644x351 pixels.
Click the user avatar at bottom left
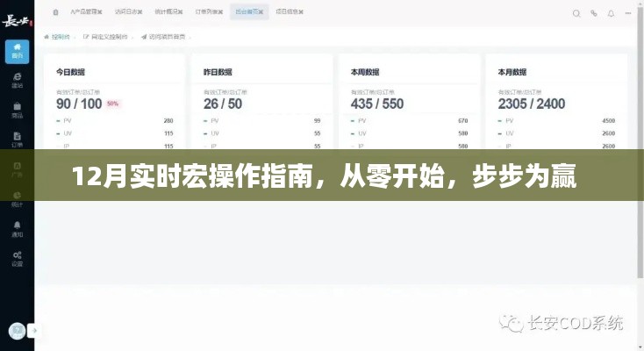pyautogui.click(x=17, y=331)
